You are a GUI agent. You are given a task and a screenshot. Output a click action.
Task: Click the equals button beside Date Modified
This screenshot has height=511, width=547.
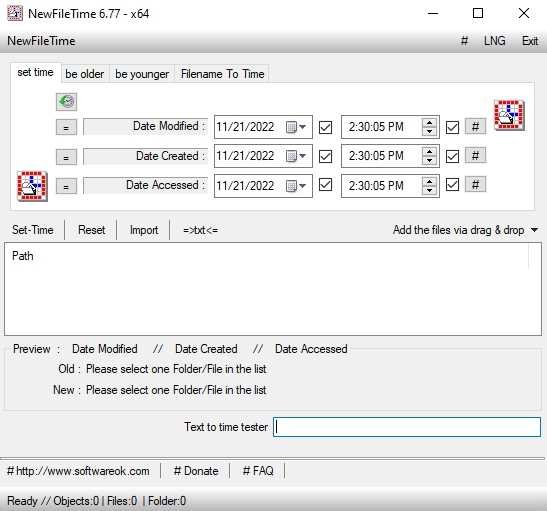pyautogui.click(x=66, y=127)
